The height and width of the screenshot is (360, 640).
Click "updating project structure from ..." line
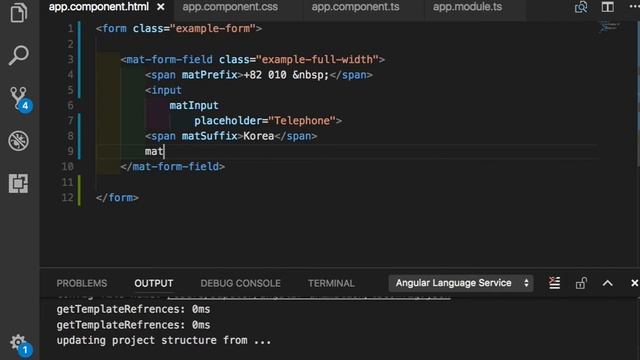pyautogui.click(x=164, y=340)
